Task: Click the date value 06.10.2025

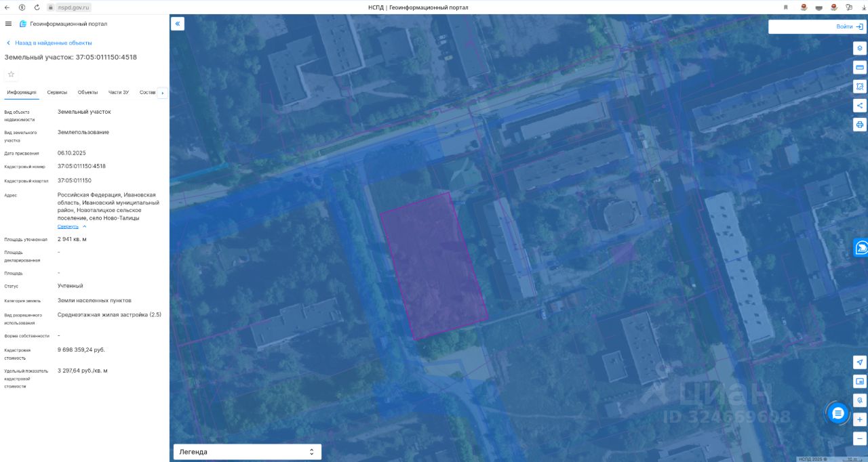Action: 72,153
